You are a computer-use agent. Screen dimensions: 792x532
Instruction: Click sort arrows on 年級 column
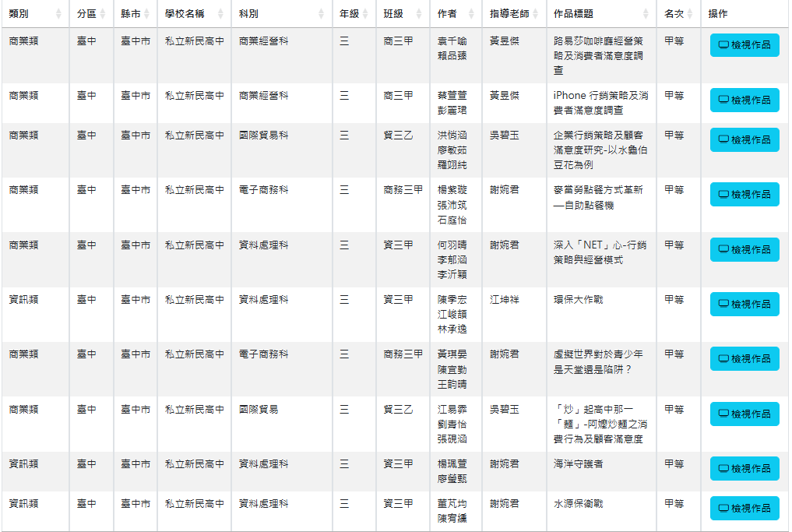tap(364, 14)
